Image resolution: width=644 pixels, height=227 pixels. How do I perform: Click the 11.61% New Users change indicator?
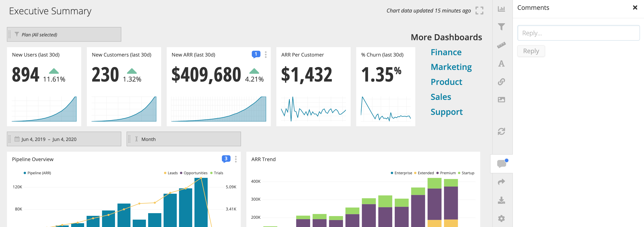point(54,76)
